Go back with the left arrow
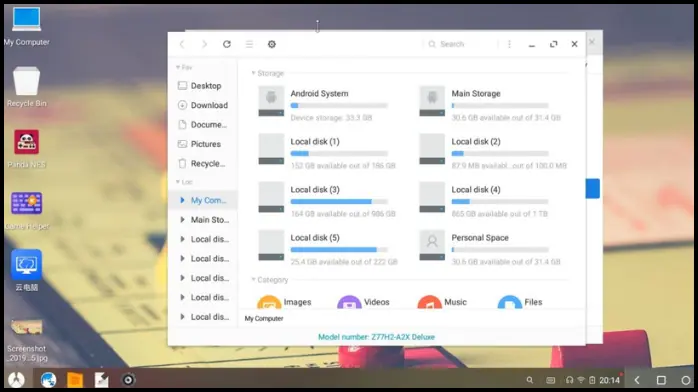Image resolution: width=698 pixels, height=392 pixels. [x=182, y=44]
